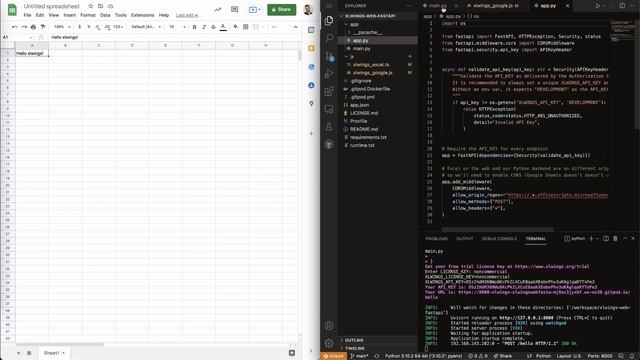The width and height of the screenshot is (640, 360).
Task: Open the Insert menu in Sheets
Action: click(69, 15)
